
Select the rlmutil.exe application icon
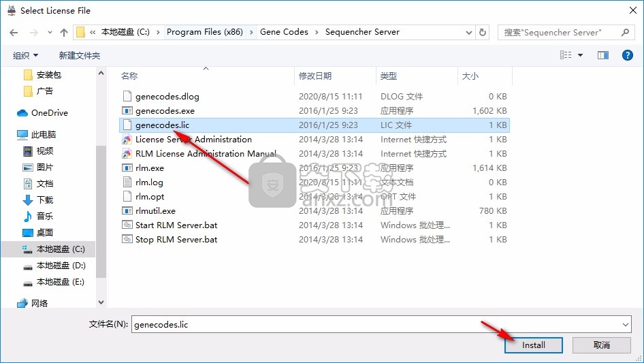[x=127, y=211]
